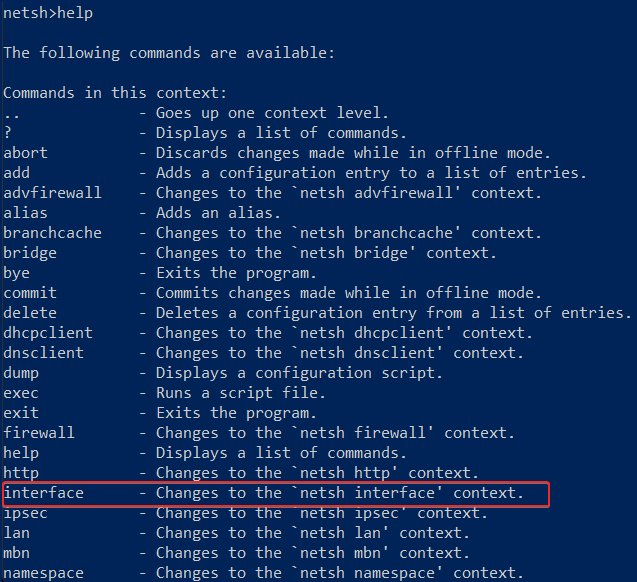Viewport: 637px width, 582px height.
Task: Click the 'branchcache' command entry
Action: coord(52,233)
